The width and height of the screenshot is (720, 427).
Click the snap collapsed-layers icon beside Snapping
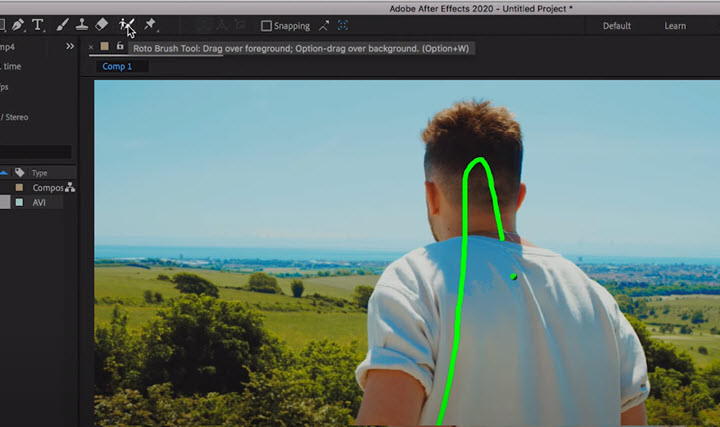click(324, 26)
